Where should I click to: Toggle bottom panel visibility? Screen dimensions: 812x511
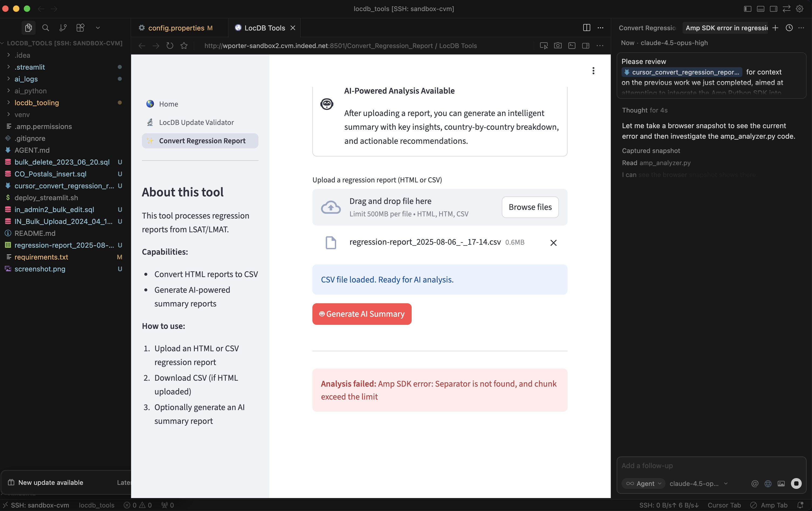coord(760,9)
